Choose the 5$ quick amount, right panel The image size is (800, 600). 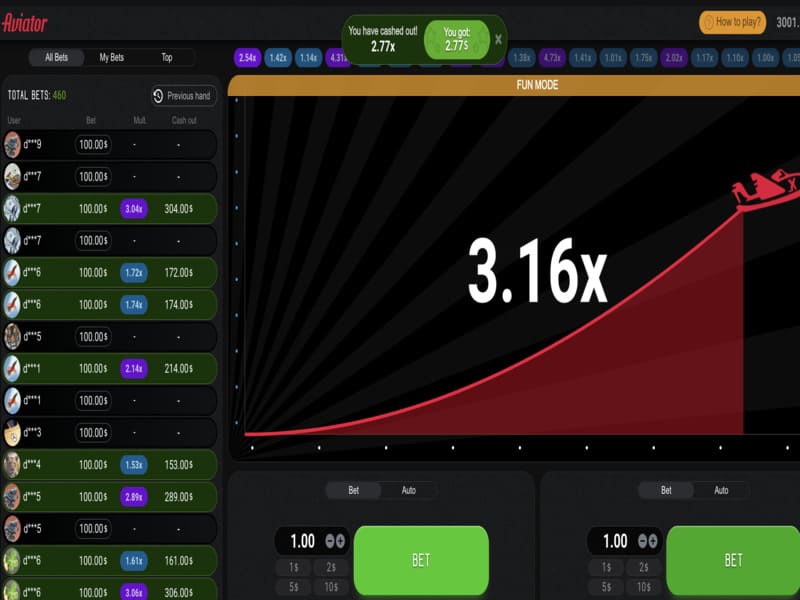[607, 587]
